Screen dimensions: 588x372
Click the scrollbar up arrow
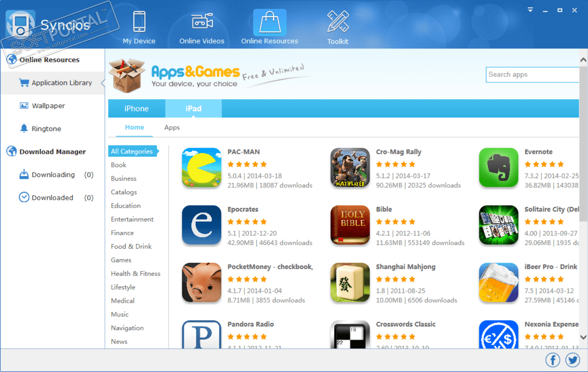click(583, 60)
